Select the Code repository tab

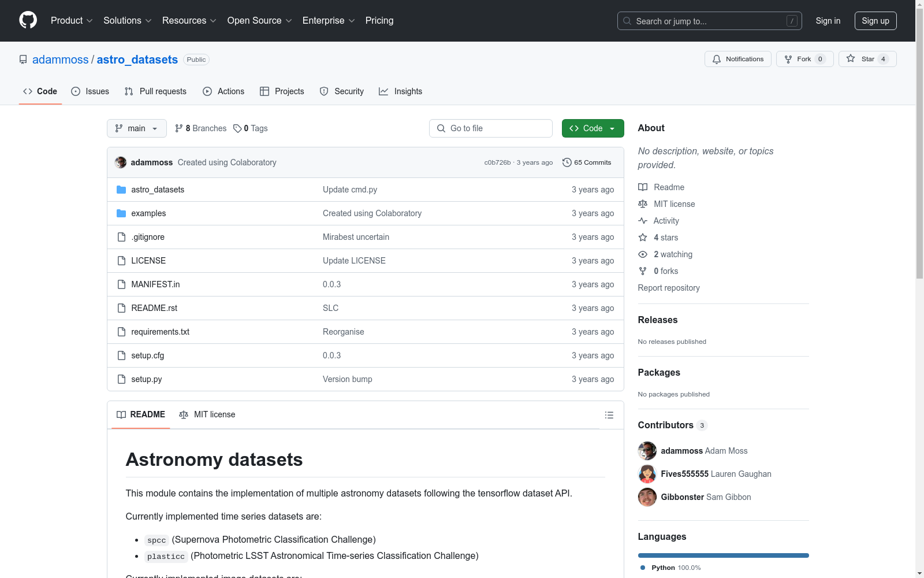pyautogui.click(x=40, y=91)
